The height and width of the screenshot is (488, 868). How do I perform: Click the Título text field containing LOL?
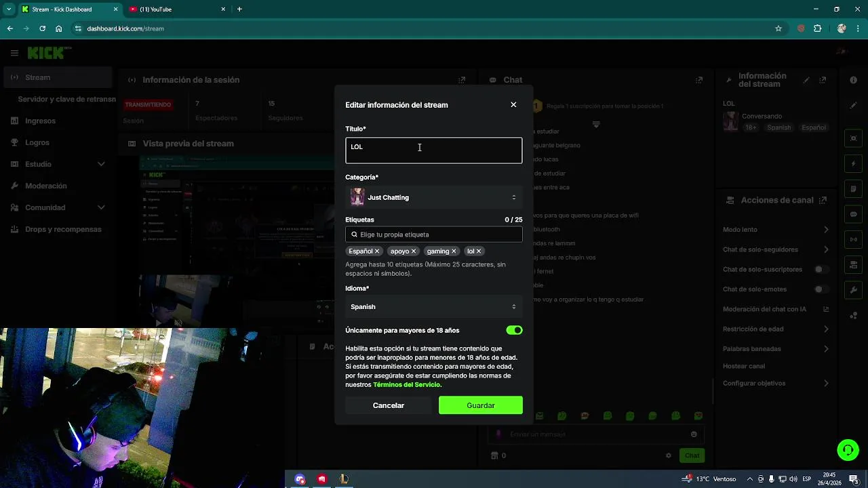tap(434, 150)
